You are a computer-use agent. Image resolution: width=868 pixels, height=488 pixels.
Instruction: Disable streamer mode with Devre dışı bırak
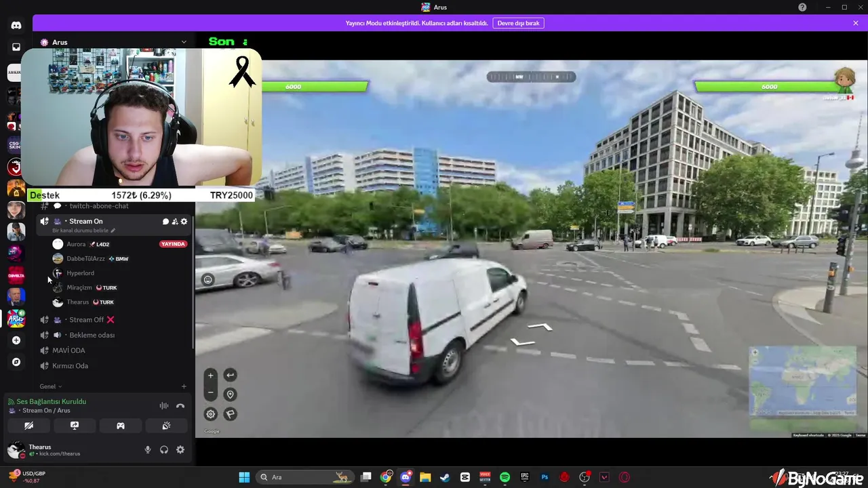pyautogui.click(x=518, y=23)
